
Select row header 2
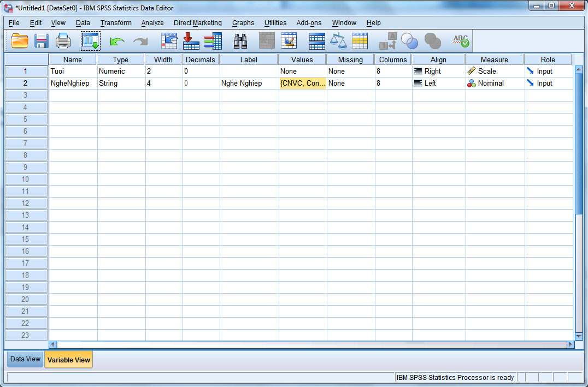(x=26, y=83)
